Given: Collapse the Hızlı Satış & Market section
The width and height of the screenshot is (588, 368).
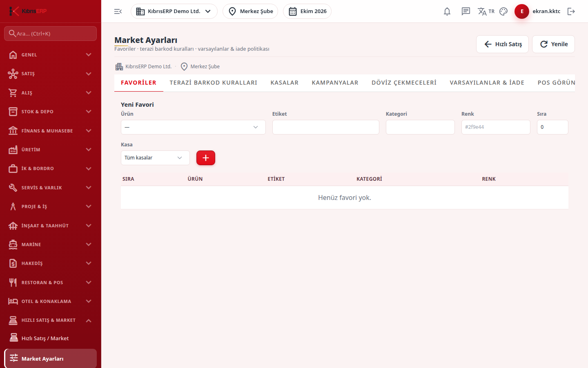Looking at the screenshot, I should pyautogui.click(x=51, y=320).
